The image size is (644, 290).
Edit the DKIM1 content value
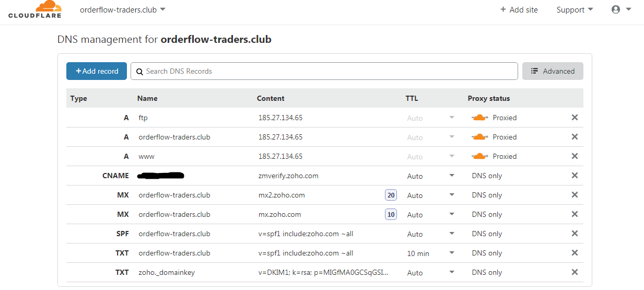323,272
